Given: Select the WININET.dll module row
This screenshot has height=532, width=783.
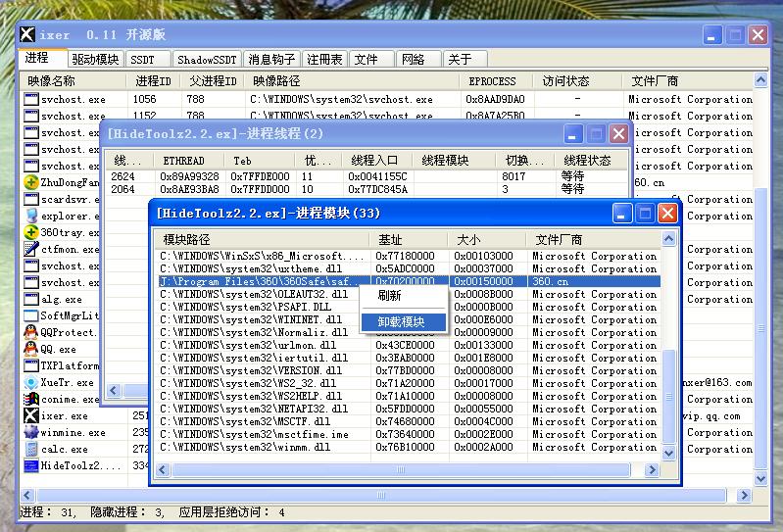Looking at the screenshot, I should click(x=409, y=319).
